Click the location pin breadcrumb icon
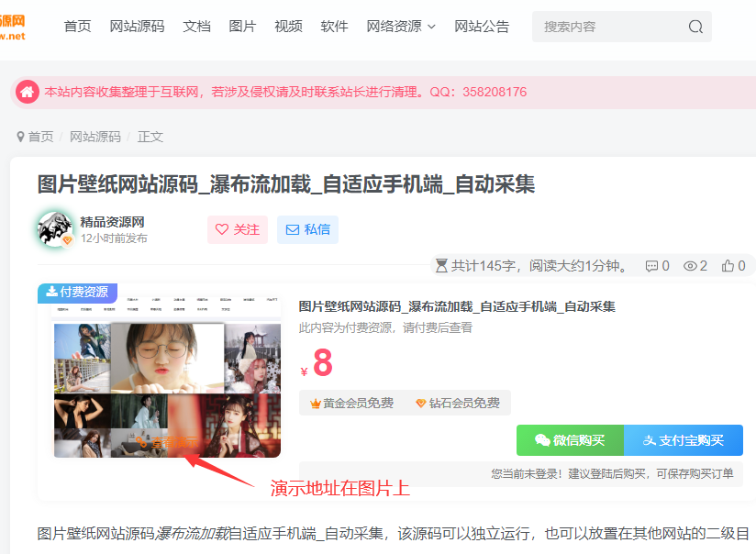The height and width of the screenshot is (554, 756). tap(20, 137)
